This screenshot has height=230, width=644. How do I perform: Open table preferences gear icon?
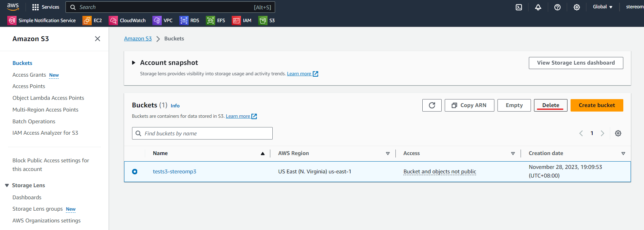(x=618, y=133)
